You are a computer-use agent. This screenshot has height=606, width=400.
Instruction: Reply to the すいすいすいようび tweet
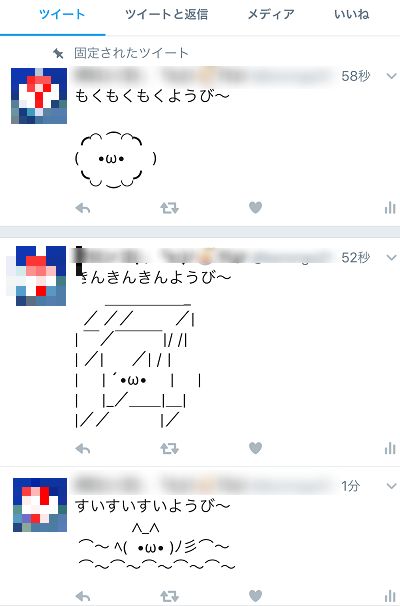83,597
